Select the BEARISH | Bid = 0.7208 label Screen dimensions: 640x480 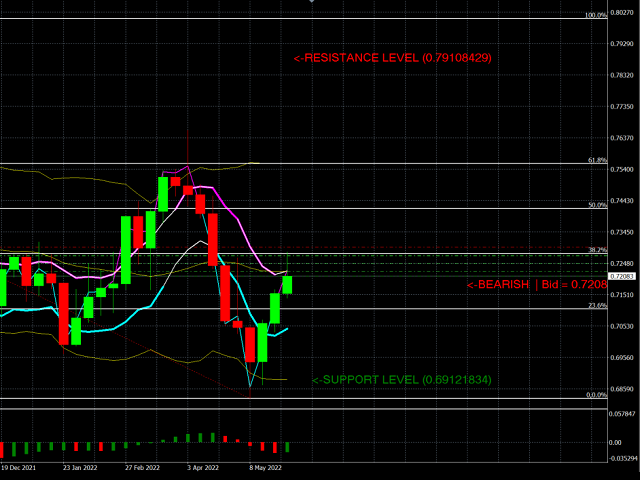[537, 284]
